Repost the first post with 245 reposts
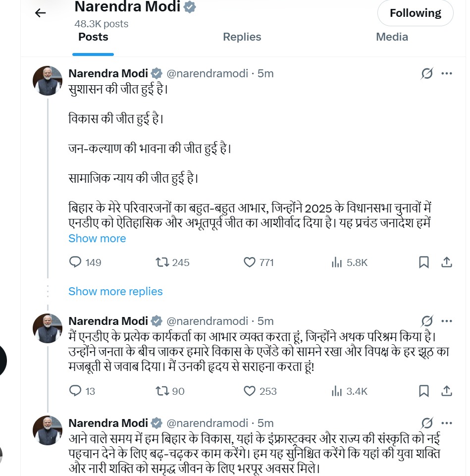Image resolution: width=470 pixels, height=476 pixels. (x=162, y=263)
